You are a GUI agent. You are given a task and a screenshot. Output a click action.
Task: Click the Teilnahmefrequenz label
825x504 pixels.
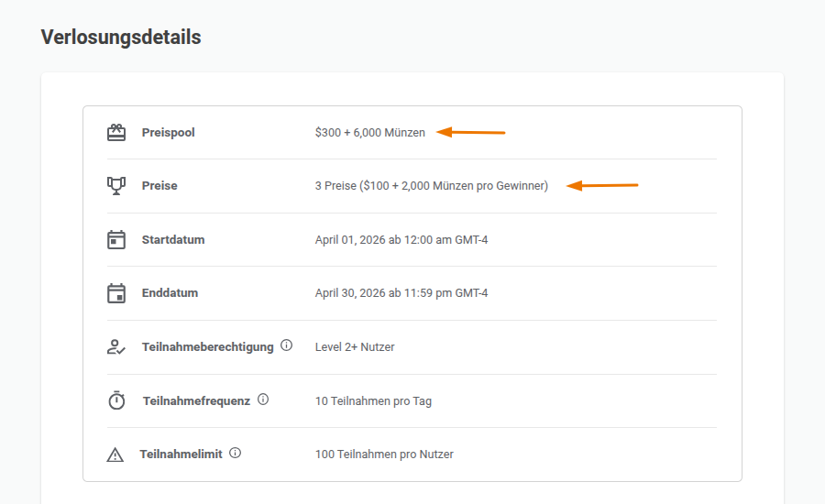(197, 400)
